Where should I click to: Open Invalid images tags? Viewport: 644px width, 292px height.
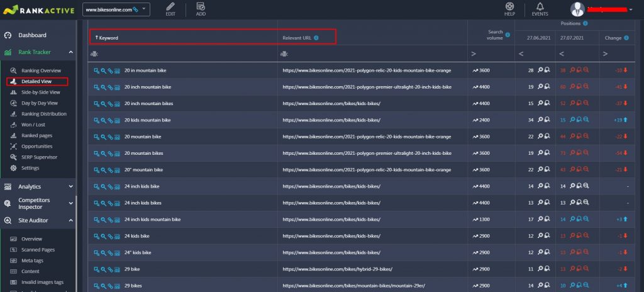[42, 282]
